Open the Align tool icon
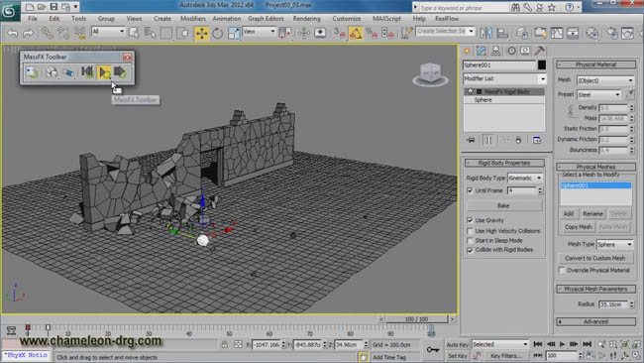This screenshot has width=644, height=363. coord(502,34)
